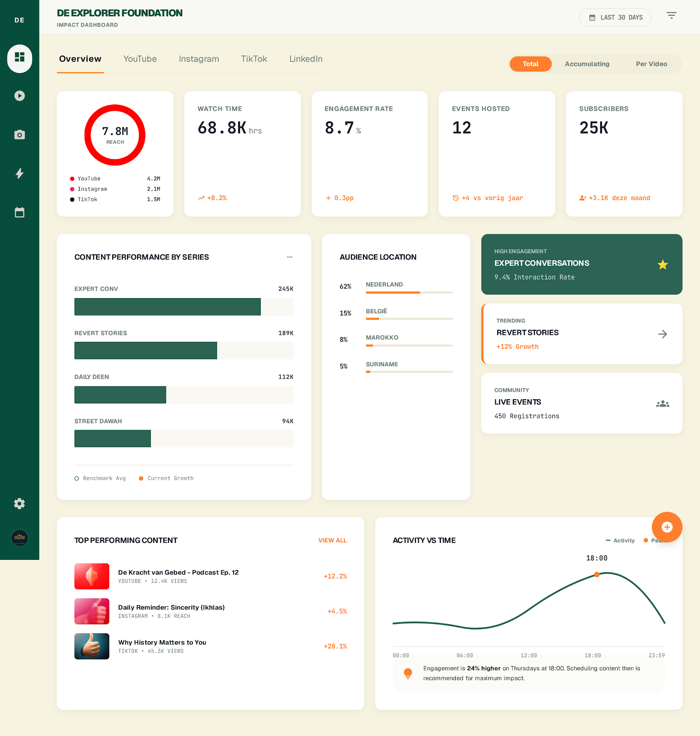Click the 7.8M reach donut chart
This screenshot has height=736, width=700.
tap(115, 135)
